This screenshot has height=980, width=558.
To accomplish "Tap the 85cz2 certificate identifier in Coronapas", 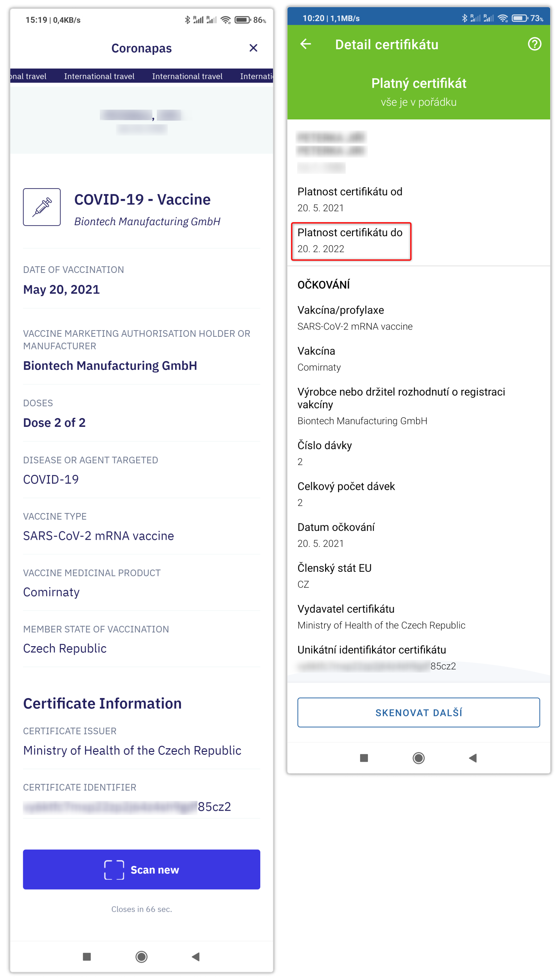I will click(x=214, y=806).
